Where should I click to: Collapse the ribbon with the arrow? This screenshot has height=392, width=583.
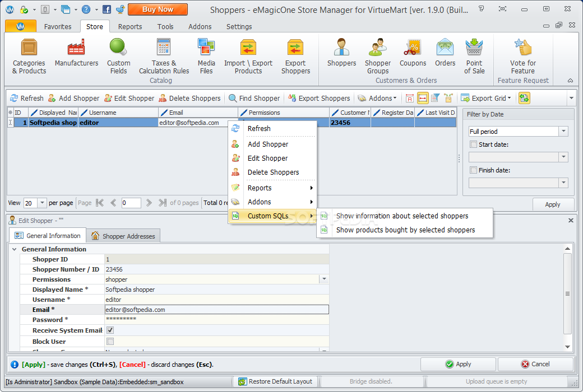tap(570, 81)
